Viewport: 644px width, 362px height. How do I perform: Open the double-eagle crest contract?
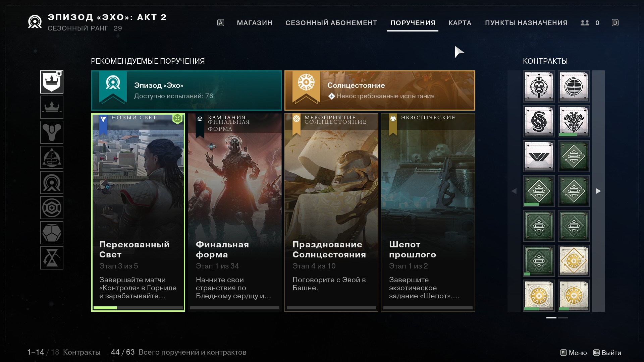[574, 121]
